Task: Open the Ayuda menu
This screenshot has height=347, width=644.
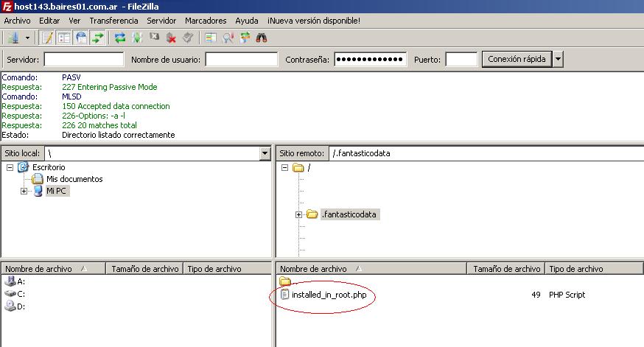Action: (246, 21)
